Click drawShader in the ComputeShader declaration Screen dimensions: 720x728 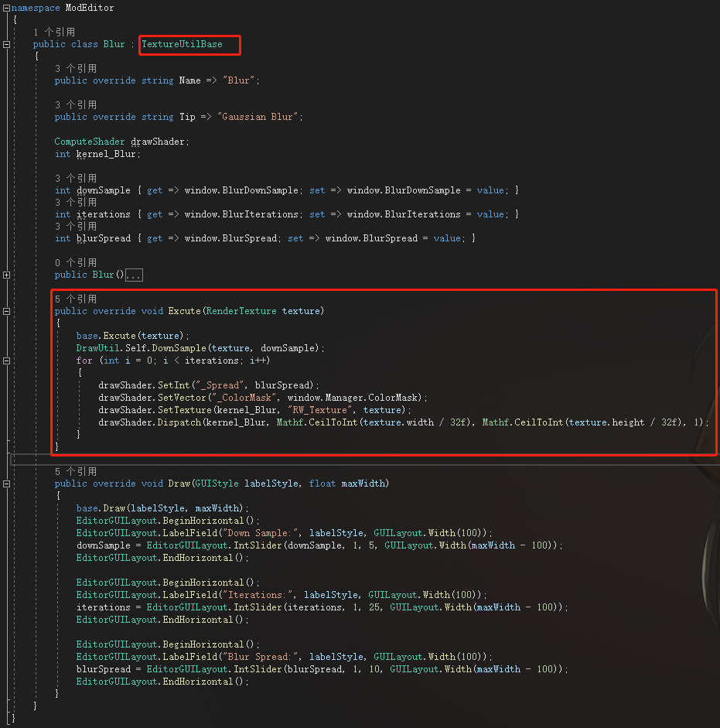click(x=158, y=142)
